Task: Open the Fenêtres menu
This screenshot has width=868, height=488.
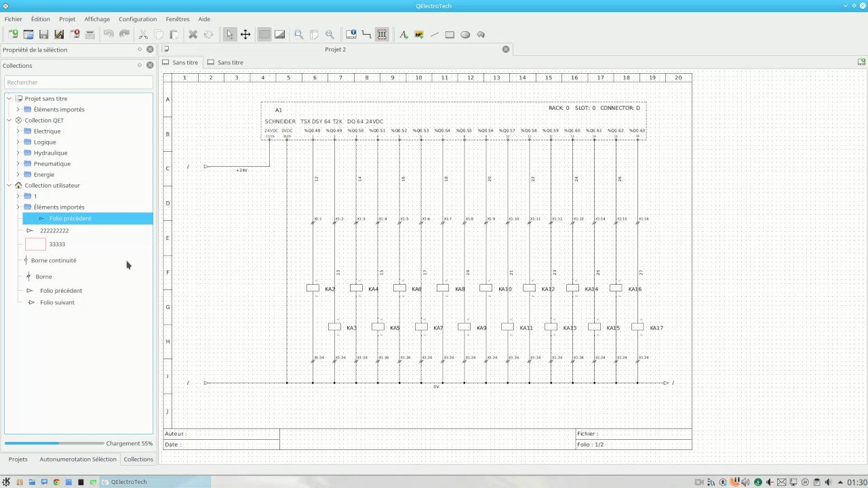Action: pyautogui.click(x=178, y=19)
